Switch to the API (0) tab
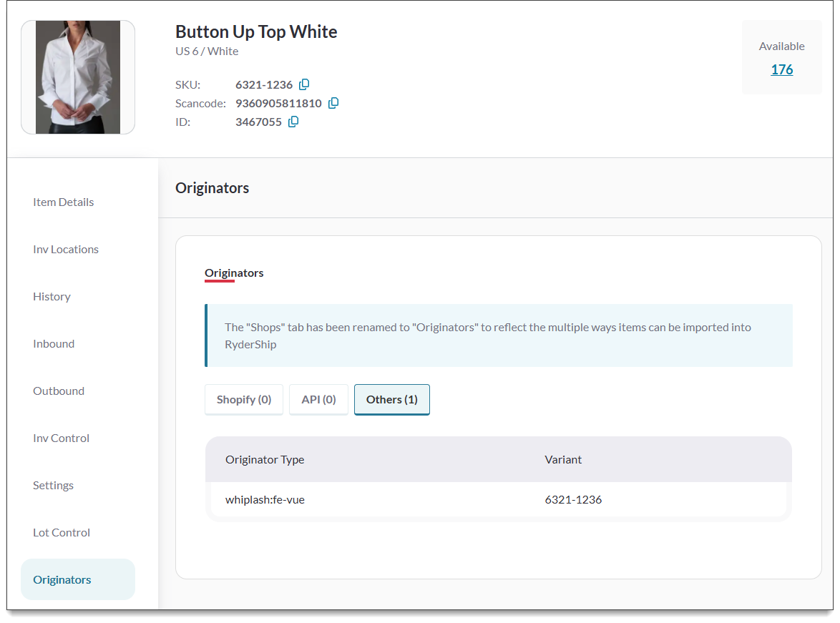The height and width of the screenshot is (623, 840). (318, 399)
